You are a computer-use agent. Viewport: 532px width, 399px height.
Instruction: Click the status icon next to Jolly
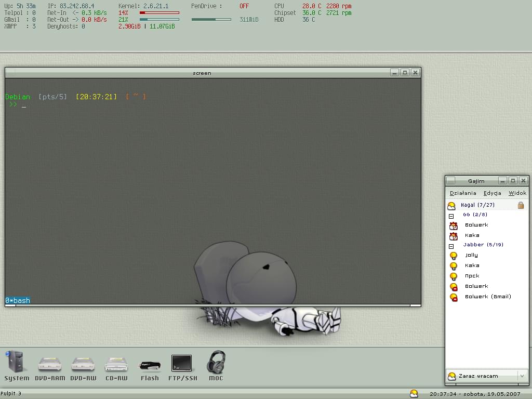453,256
